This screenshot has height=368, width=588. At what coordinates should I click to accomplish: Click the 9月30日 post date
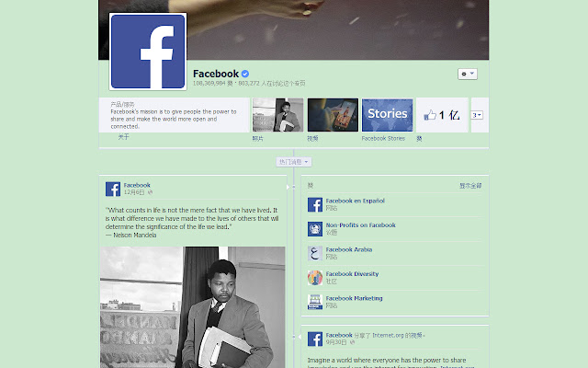tap(336, 342)
